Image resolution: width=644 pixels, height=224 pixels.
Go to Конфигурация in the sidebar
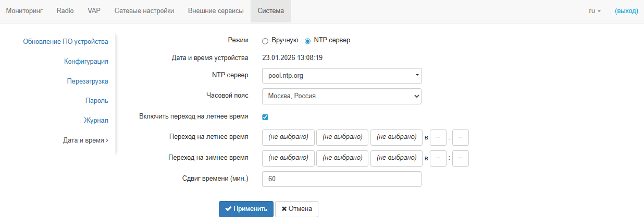(x=86, y=62)
